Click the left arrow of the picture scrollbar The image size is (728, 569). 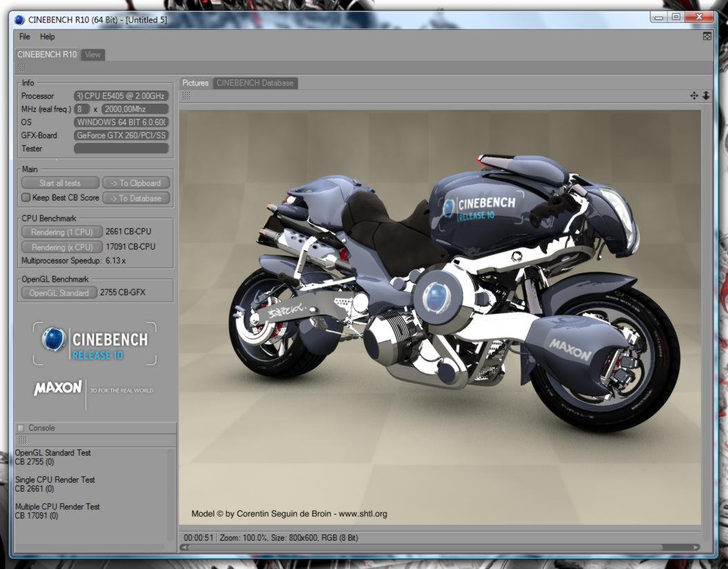click(x=184, y=548)
